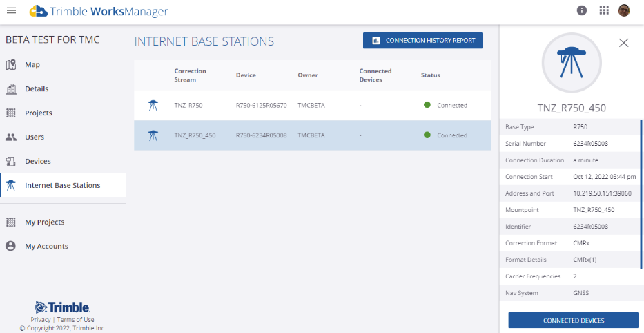Open the apps grid launcher
644x333 pixels.
(x=604, y=10)
